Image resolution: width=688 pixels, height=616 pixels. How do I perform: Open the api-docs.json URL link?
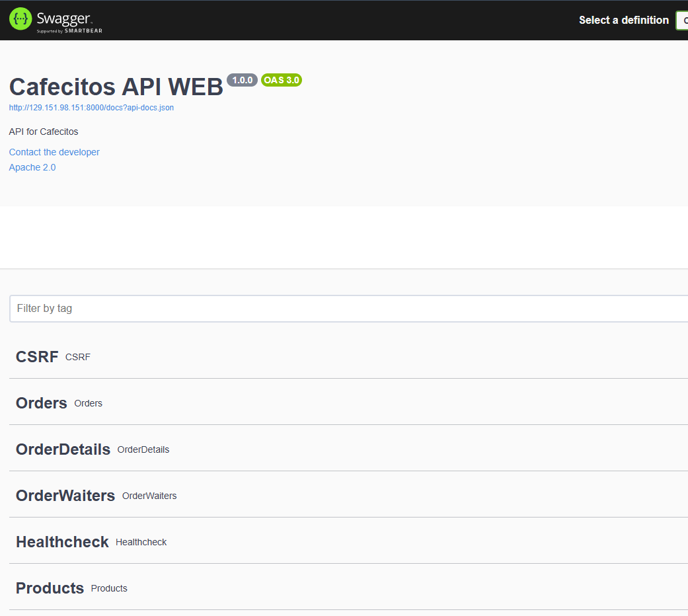pos(91,108)
